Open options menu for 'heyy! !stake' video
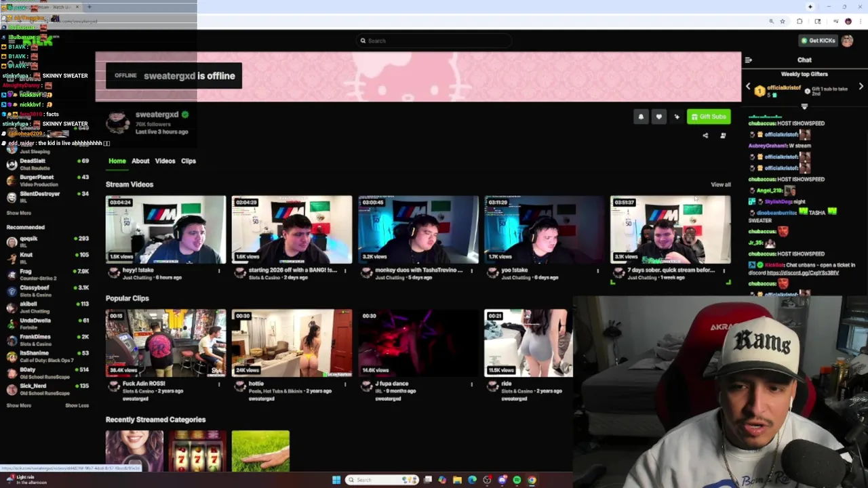Image resolution: width=868 pixels, height=488 pixels. [219, 271]
